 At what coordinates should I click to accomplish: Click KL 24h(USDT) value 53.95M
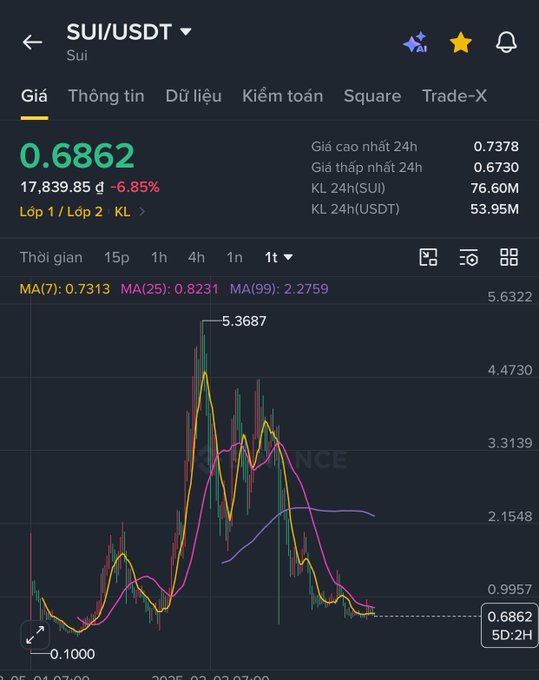click(495, 209)
